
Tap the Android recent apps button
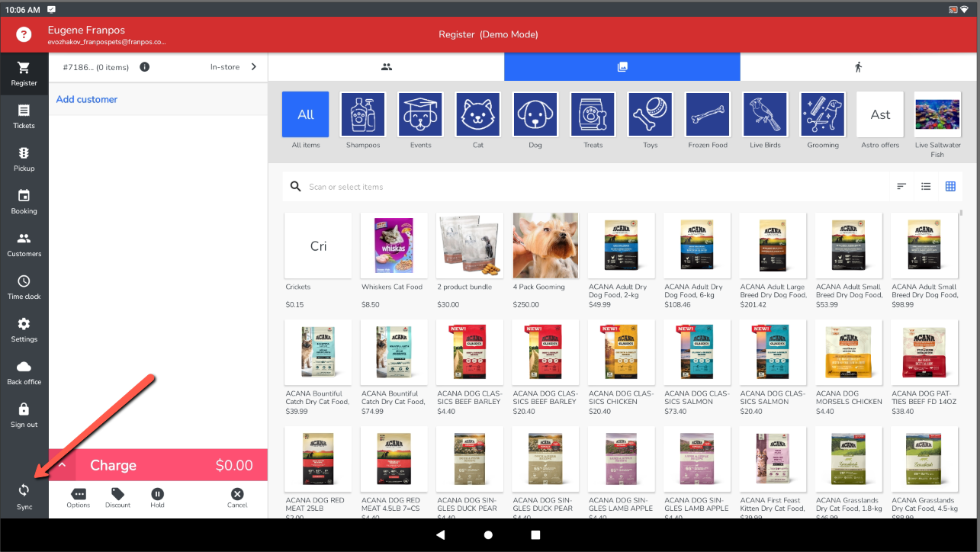coord(535,535)
